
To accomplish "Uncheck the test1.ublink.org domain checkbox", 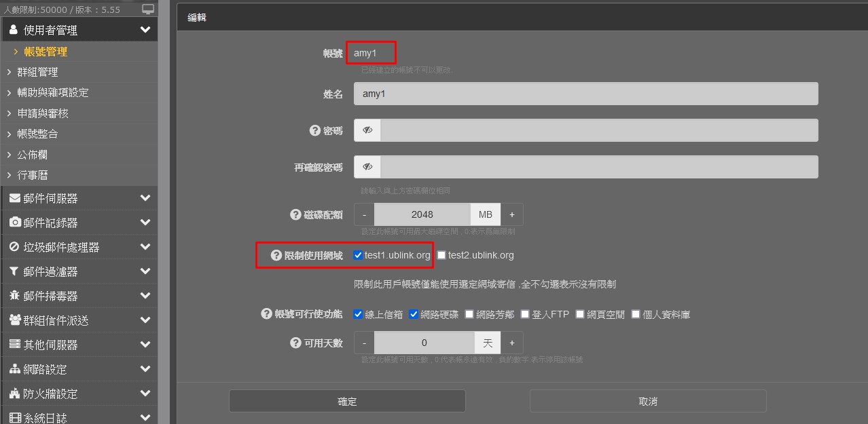I will pos(358,255).
